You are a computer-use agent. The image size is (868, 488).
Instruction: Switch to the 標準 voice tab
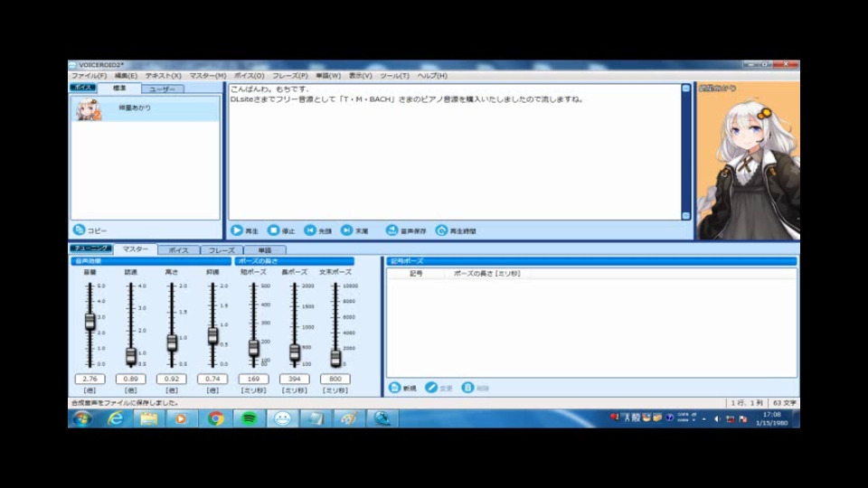click(119, 88)
